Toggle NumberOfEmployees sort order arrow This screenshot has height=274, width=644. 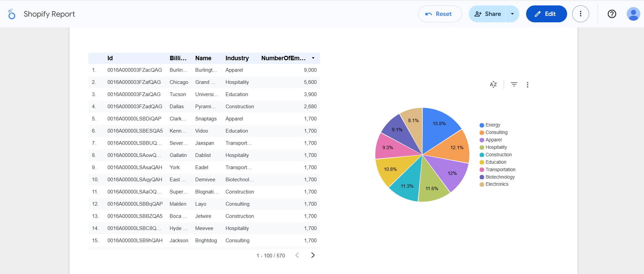313,58
